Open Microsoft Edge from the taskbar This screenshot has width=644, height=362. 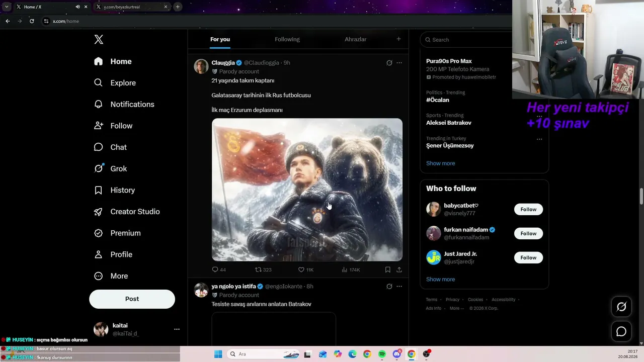click(x=352, y=354)
